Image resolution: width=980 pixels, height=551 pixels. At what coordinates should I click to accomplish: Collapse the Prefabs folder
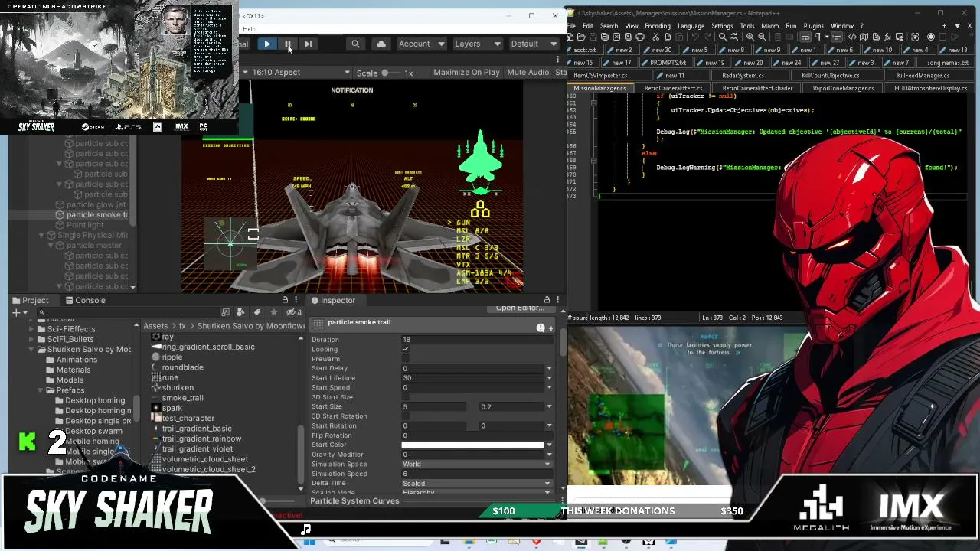(x=41, y=390)
